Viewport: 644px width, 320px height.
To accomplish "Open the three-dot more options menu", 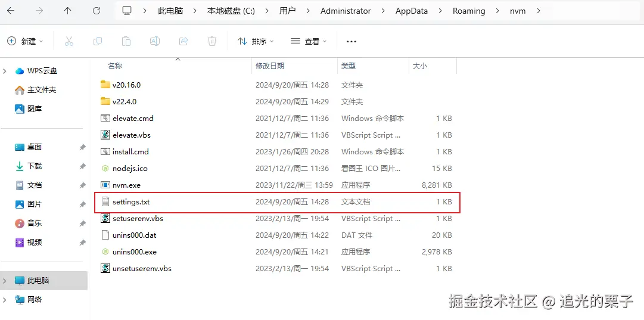I will (351, 42).
